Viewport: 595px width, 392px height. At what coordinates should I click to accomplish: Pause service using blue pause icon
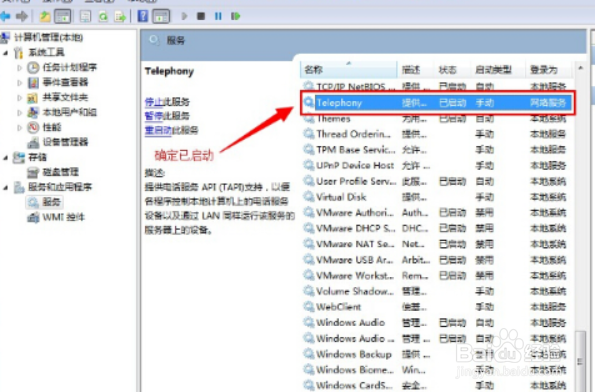point(218,16)
